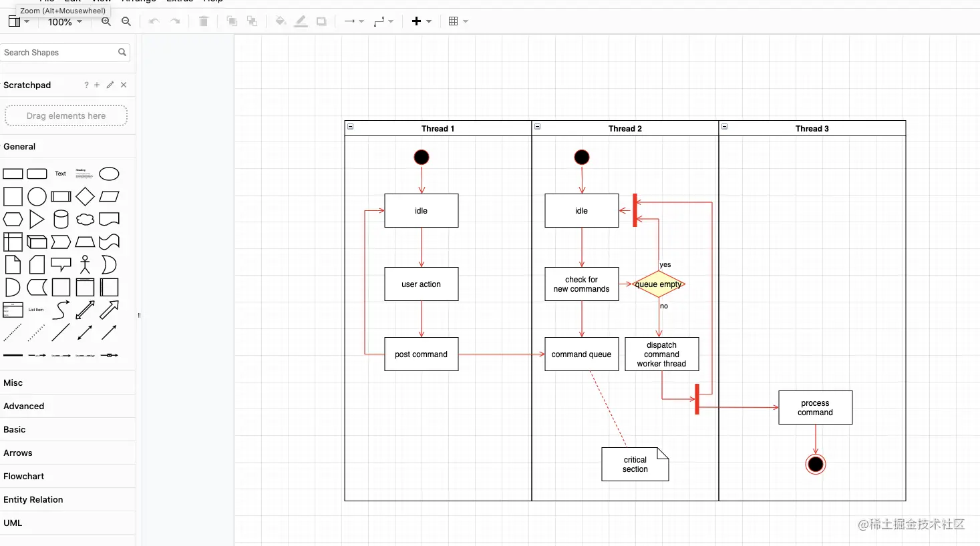Click the Scratchpad help question mark
This screenshot has height=546, width=980.
[x=86, y=85]
